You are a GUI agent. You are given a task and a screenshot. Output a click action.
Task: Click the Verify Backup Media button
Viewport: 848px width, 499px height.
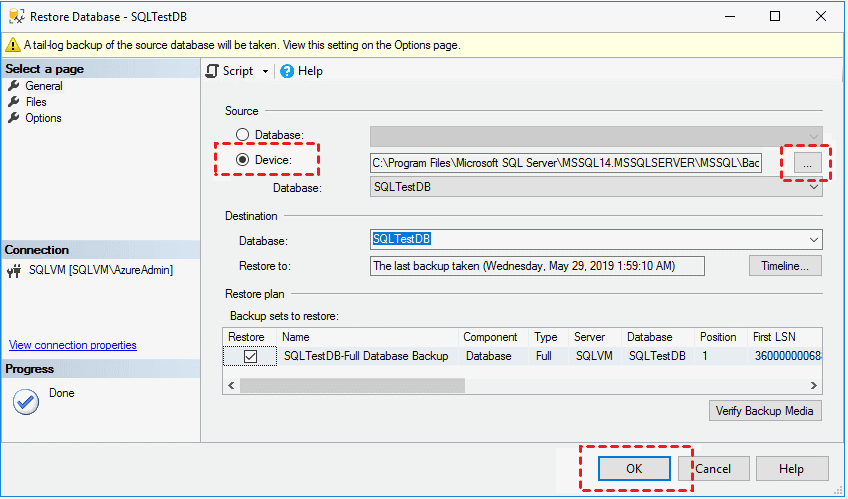(765, 410)
